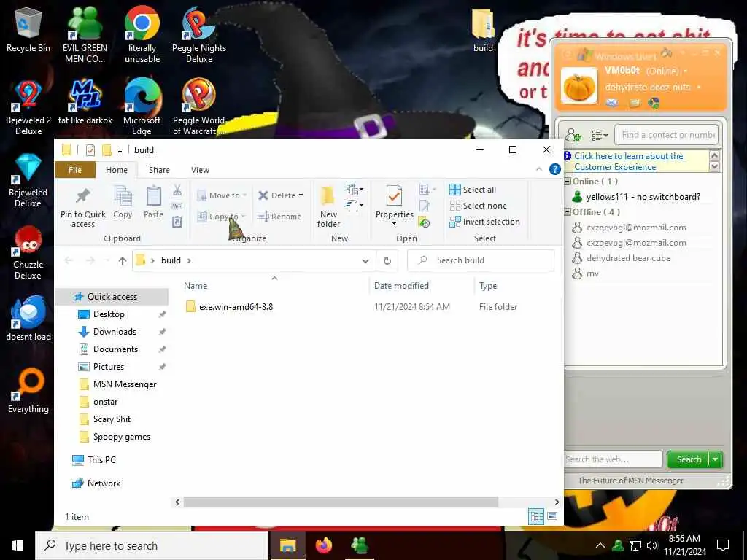Open the mail envelope icon in Messenger
Screen dimensions: 747x560
tap(612, 102)
